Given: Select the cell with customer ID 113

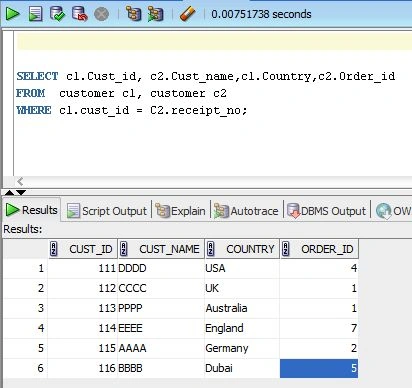Looking at the screenshot, I should (x=82, y=308).
